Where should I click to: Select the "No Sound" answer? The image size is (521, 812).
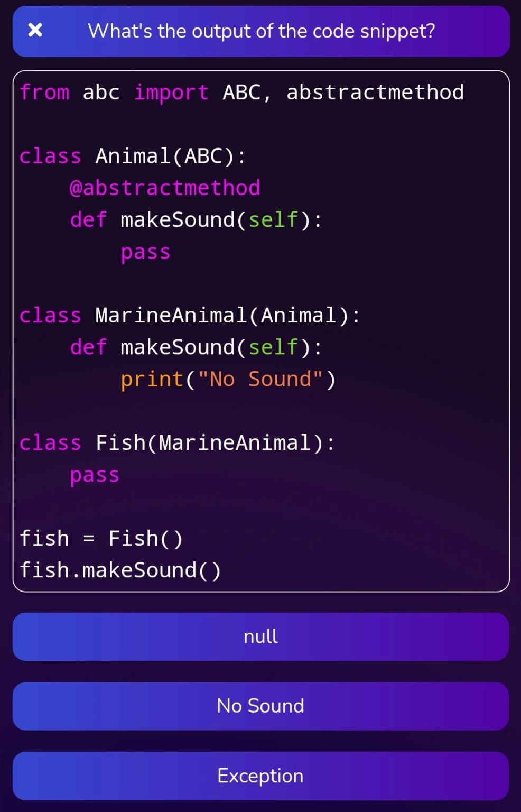(260, 706)
